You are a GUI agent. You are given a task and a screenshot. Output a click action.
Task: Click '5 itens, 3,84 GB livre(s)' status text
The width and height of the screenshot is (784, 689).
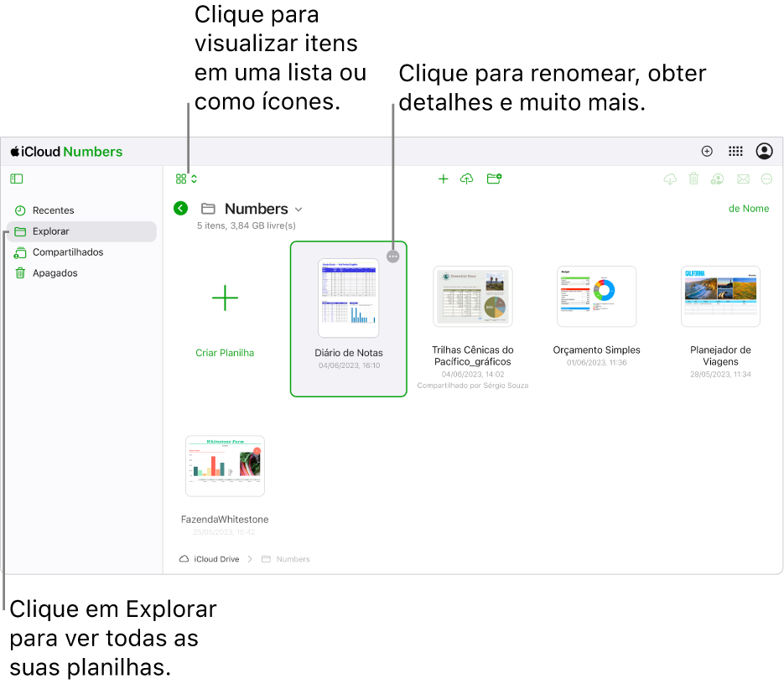click(246, 225)
